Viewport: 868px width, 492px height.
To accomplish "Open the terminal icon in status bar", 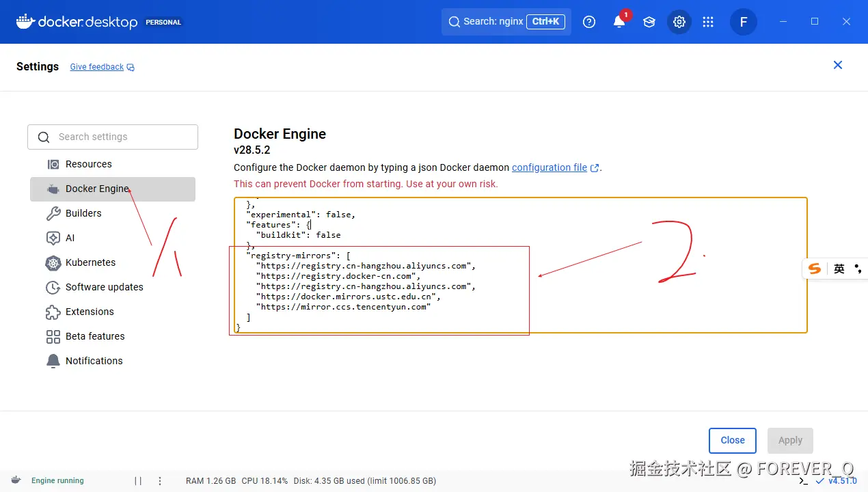I will pyautogui.click(x=804, y=481).
